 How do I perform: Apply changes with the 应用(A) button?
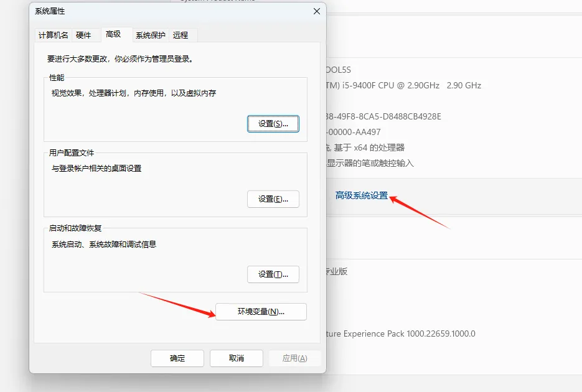click(296, 358)
